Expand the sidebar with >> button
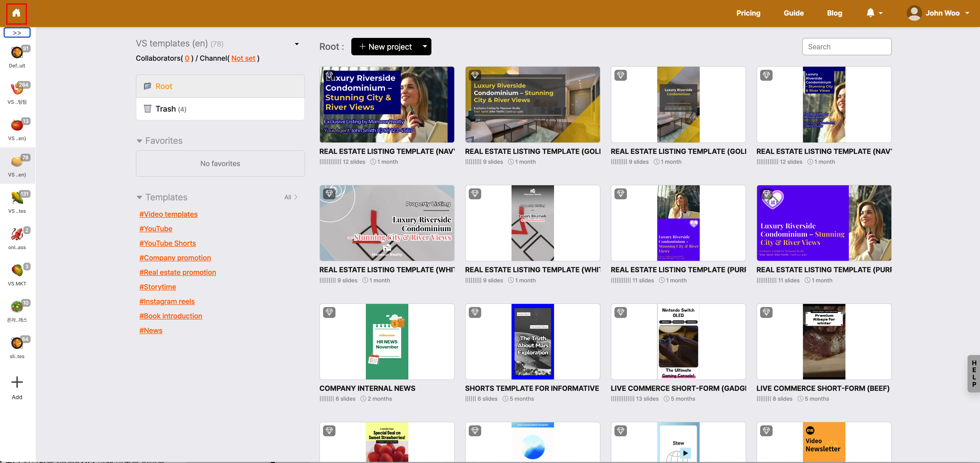 [x=17, y=33]
